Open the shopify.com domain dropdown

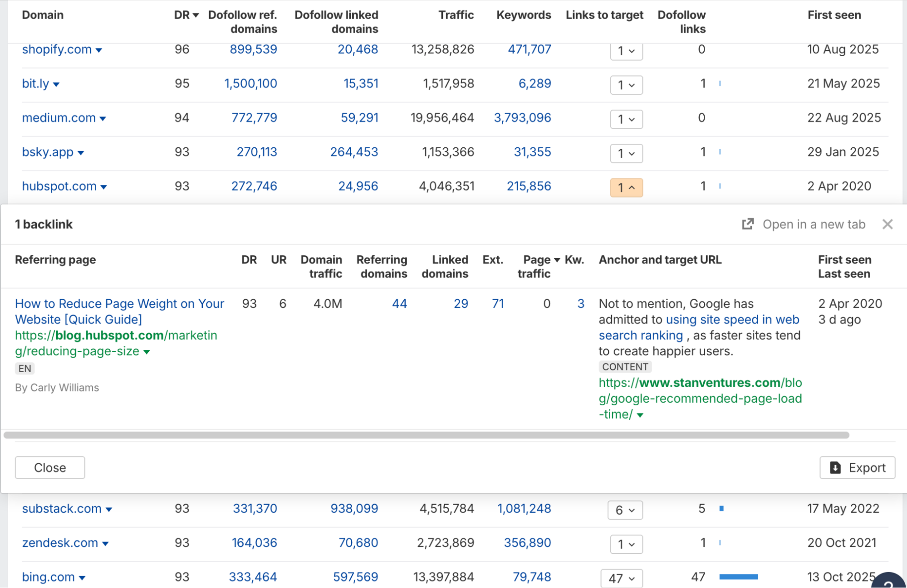(99, 50)
